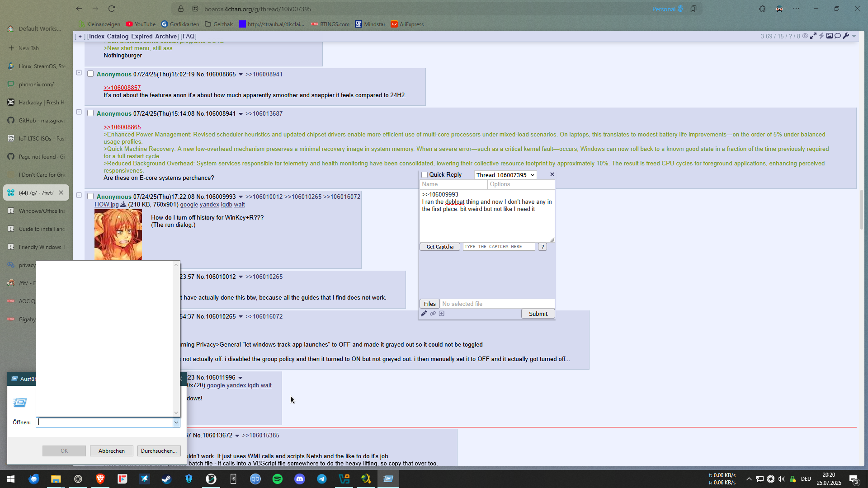Click the Submit button in Quick Reply
868x488 pixels.
[x=538, y=314]
